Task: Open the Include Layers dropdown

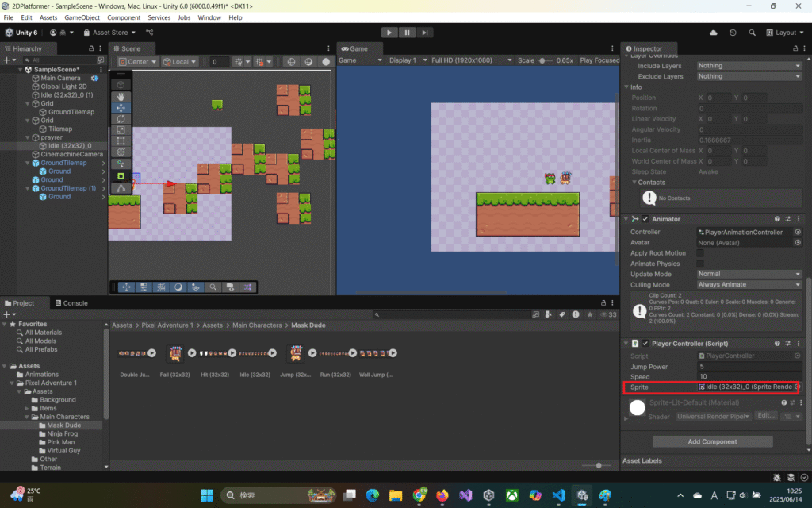Action: coord(749,66)
